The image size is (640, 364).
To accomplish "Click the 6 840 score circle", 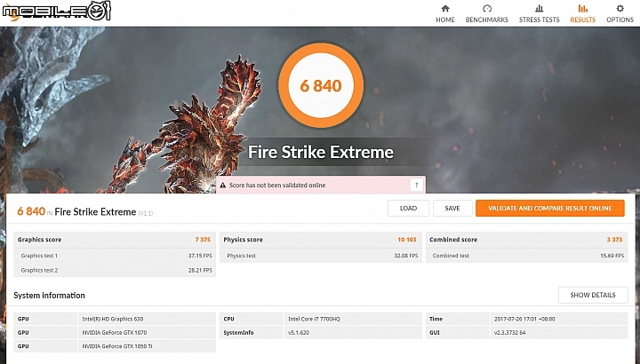I will click(321, 85).
